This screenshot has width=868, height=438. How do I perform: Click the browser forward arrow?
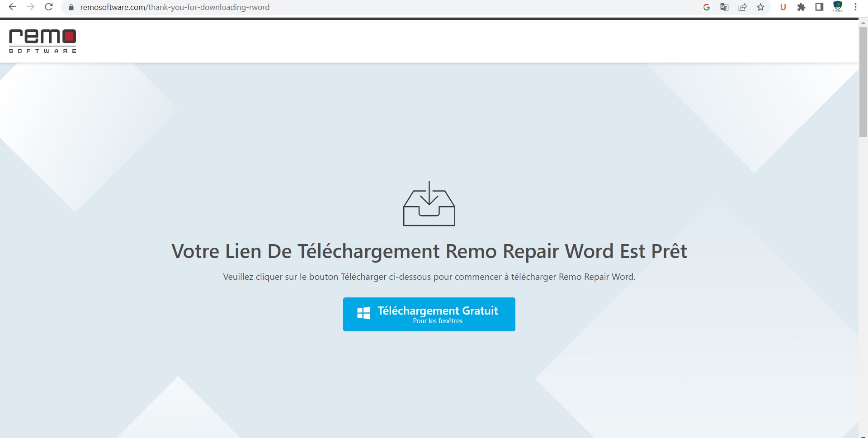coord(30,7)
